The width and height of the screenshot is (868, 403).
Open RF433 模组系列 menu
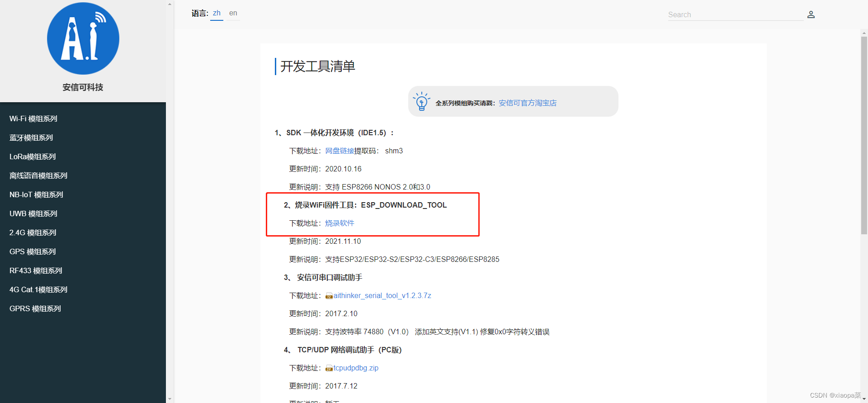click(x=36, y=270)
